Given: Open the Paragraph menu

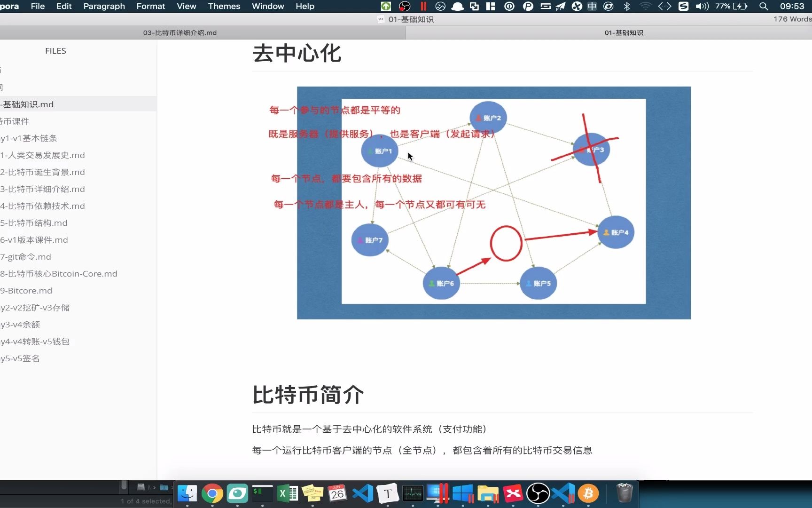Looking at the screenshot, I should (104, 6).
